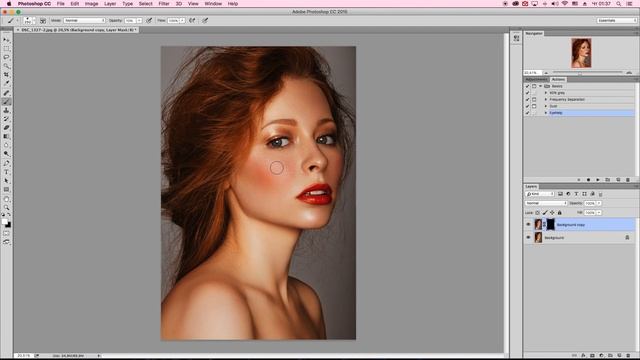Expand the Dust action
This screenshot has width=640, height=360.
[x=546, y=106]
